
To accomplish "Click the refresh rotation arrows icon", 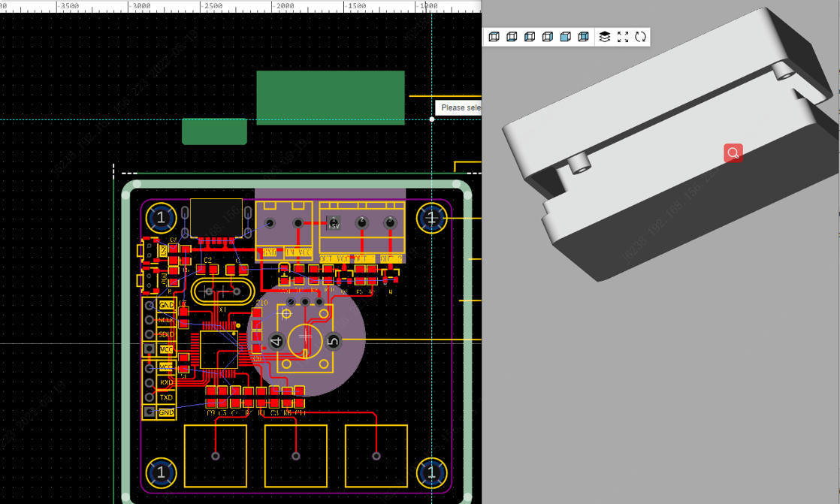I will [x=641, y=37].
